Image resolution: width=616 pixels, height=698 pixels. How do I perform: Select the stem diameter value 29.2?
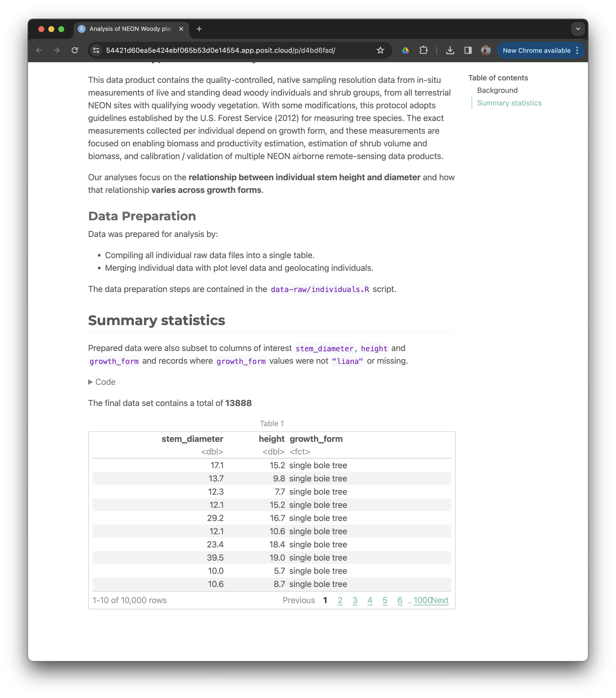pos(215,518)
